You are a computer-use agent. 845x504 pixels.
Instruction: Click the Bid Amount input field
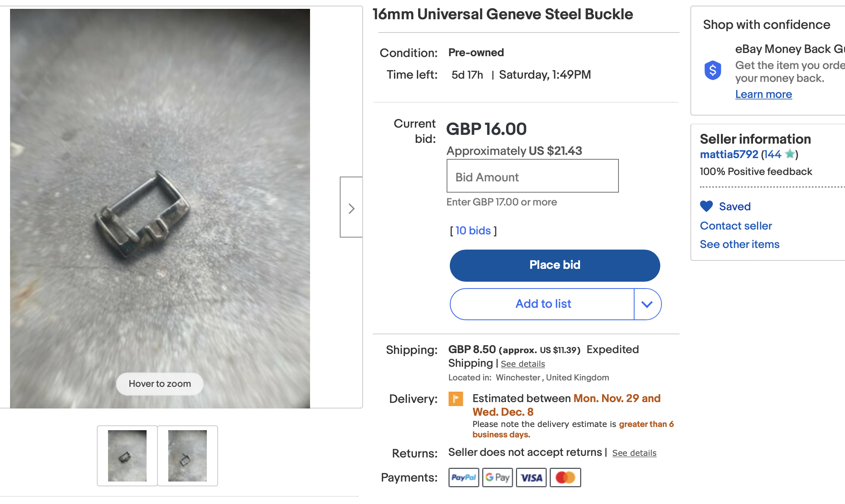click(x=532, y=176)
